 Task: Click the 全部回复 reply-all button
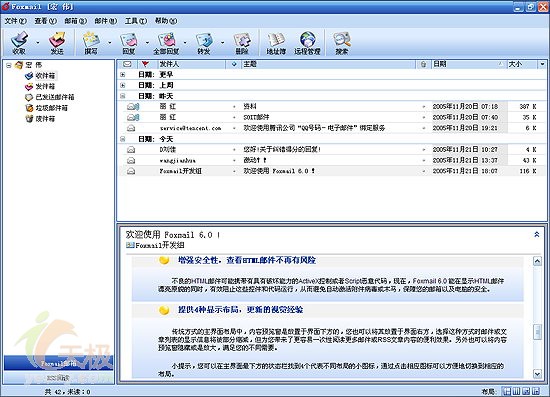(x=166, y=42)
